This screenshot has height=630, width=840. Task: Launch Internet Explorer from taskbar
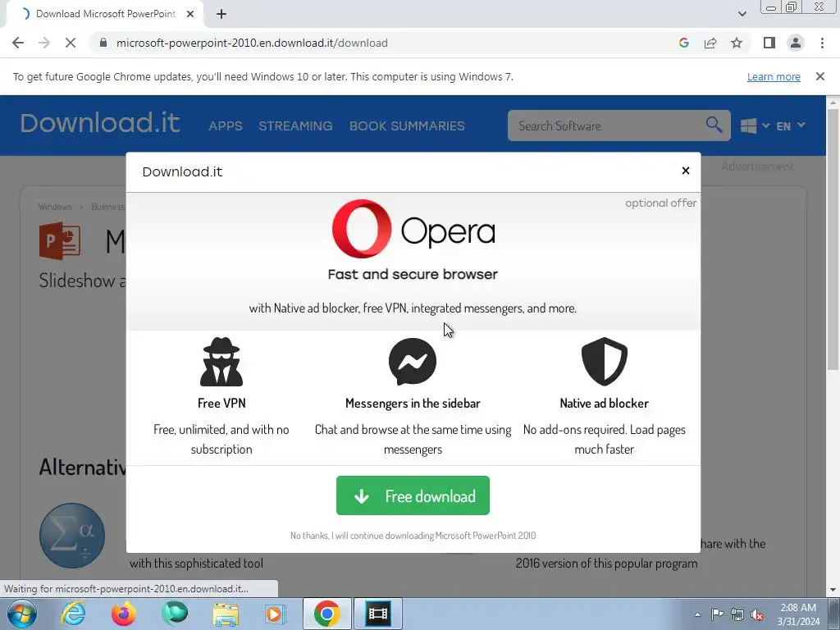[x=73, y=614]
